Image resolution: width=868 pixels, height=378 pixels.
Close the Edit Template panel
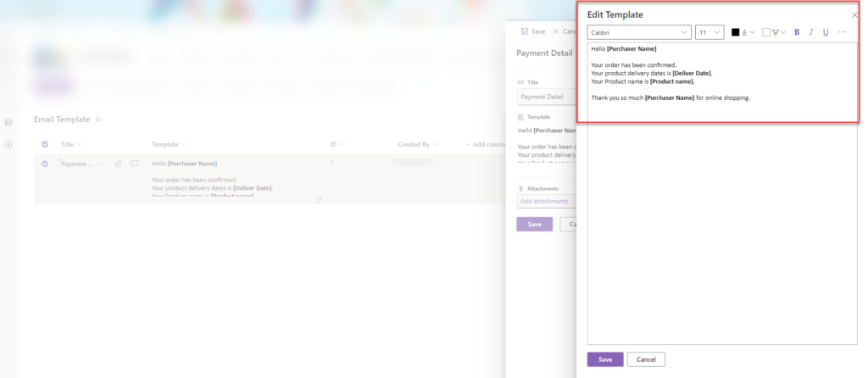854,15
